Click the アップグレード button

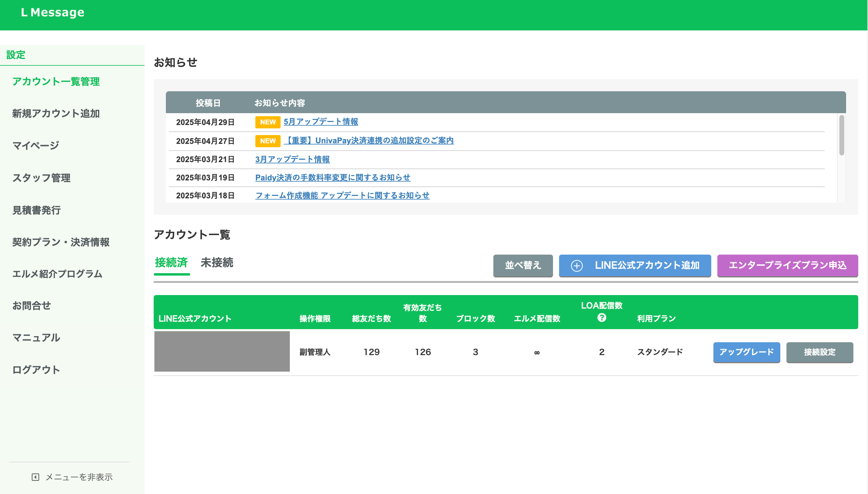[747, 352]
